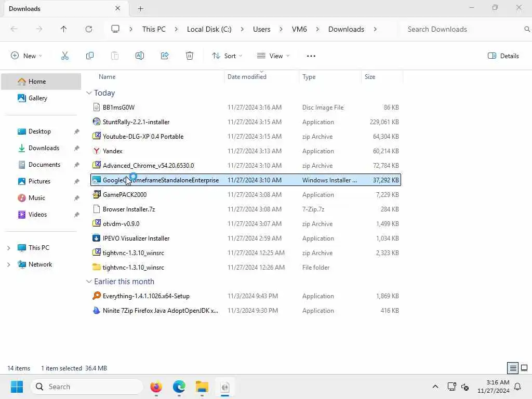The height and width of the screenshot is (399, 532).
Task: Unpin Pictures from Quick access
Action: coord(77,181)
